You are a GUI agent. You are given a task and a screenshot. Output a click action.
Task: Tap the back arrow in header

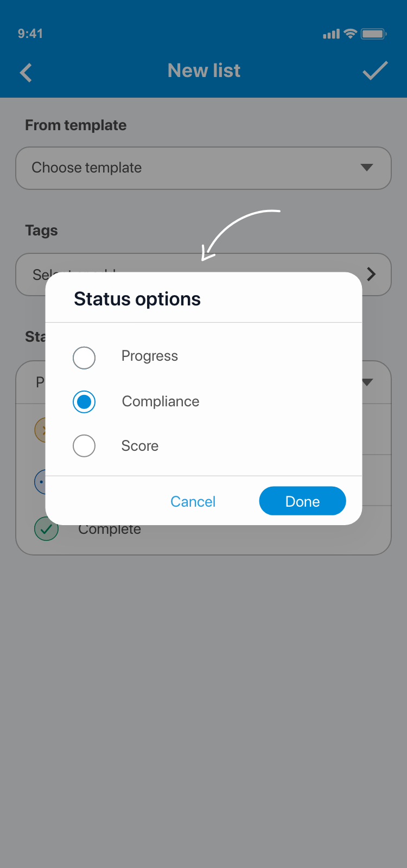(26, 72)
